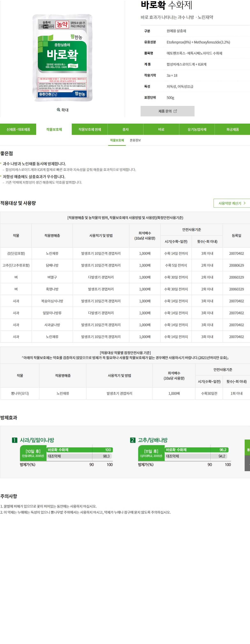Click the 잎말이나방류 pest cell
This screenshot has width=250, height=644.
52,313
